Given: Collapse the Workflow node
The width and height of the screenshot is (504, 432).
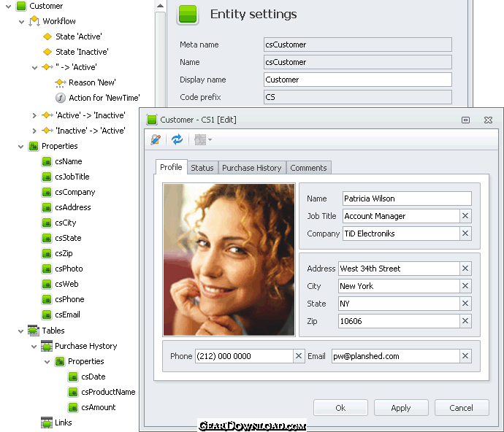Looking at the screenshot, I should pos(21,22).
